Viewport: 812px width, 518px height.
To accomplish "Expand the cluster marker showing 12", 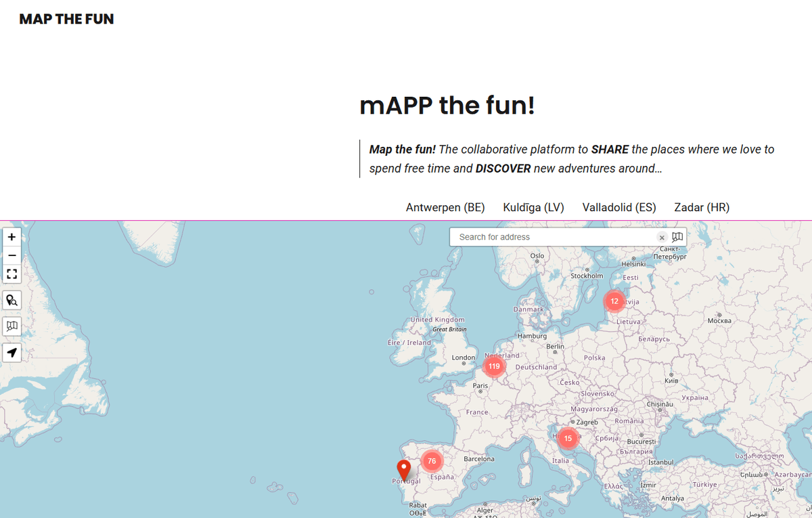I will (x=614, y=301).
